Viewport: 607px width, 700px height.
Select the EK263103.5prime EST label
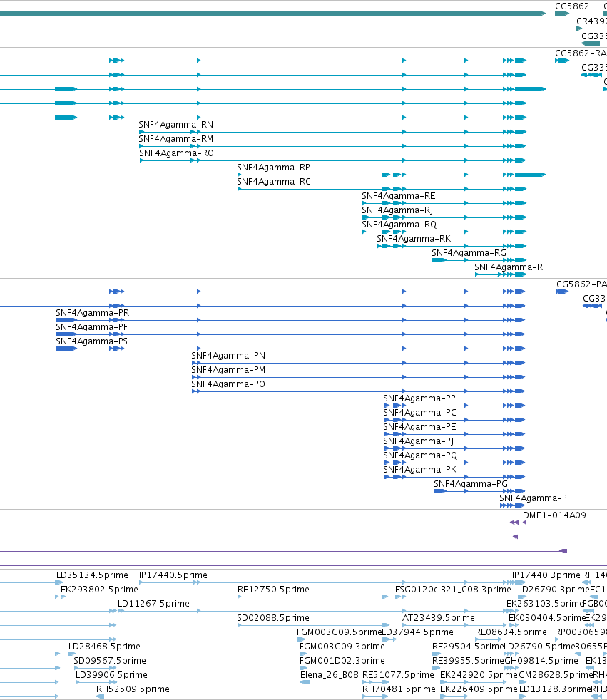pyautogui.click(x=545, y=604)
